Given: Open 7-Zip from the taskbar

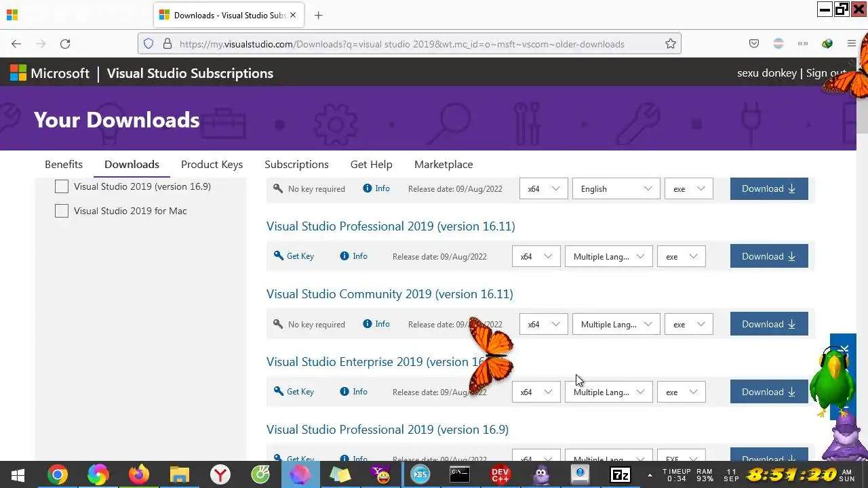Looking at the screenshot, I should (x=620, y=475).
